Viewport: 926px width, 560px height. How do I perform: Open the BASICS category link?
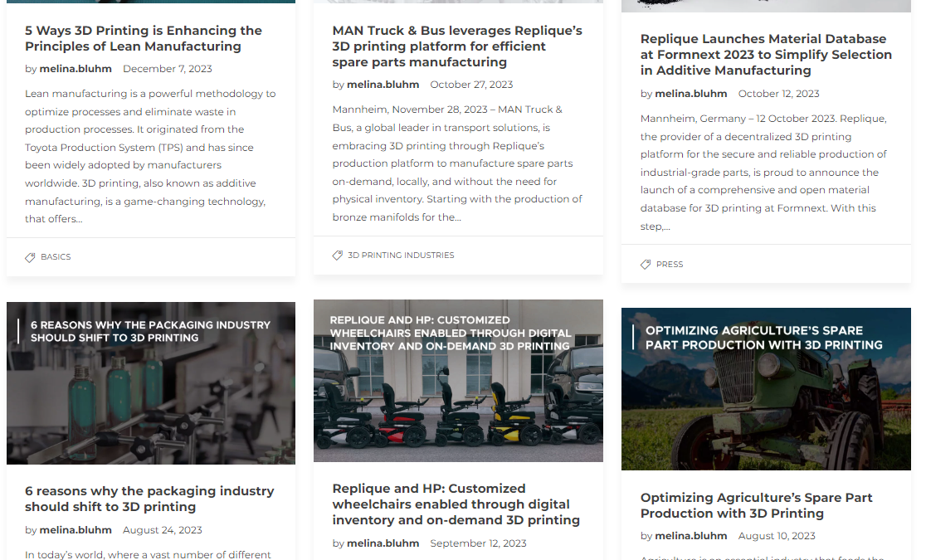pos(56,257)
